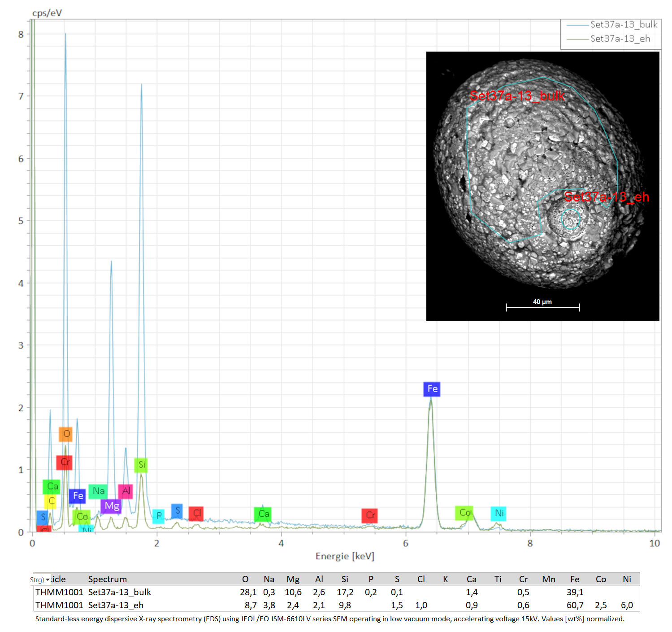Screen dimensions: 672x632
Task: Click the small circular eh region marker
Action: click(x=571, y=219)
